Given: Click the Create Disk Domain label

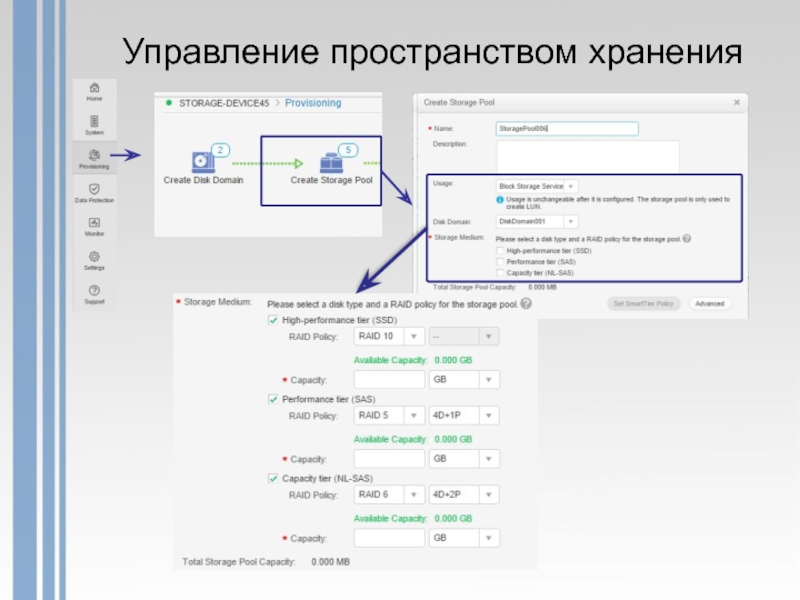Looking at the screenshot, I should [203, 180].
